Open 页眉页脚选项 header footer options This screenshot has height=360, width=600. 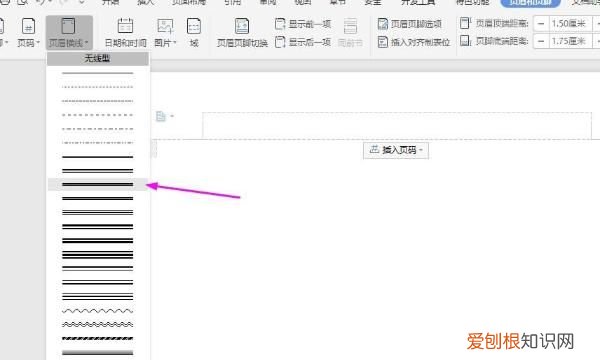(x=409, y=24)
